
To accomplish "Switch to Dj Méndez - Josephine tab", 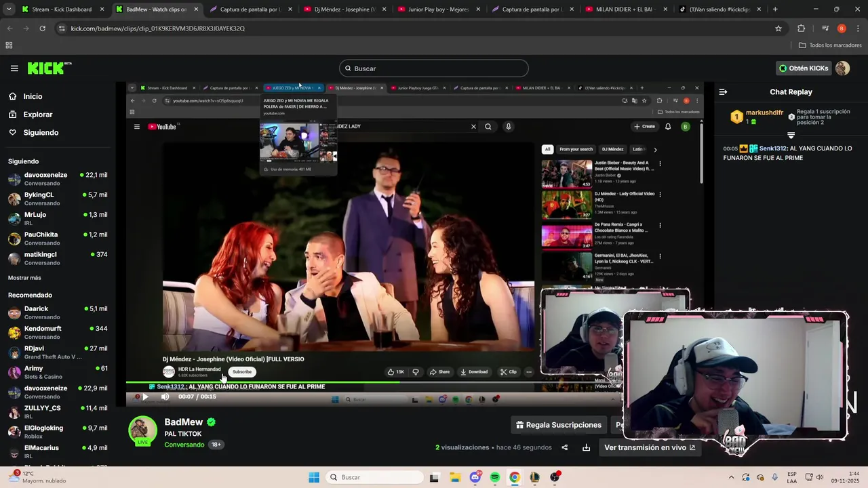I will (344, 9).
